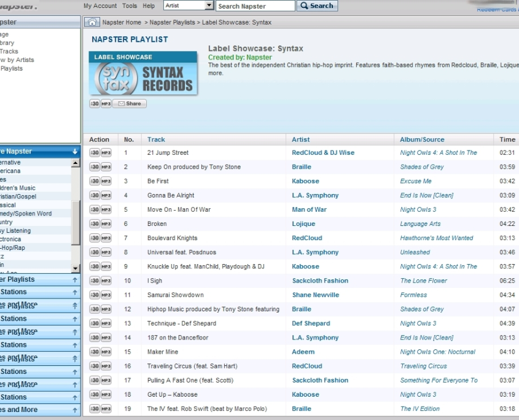
Task: Sort by Album/Source column header
Action: point(422,139)
